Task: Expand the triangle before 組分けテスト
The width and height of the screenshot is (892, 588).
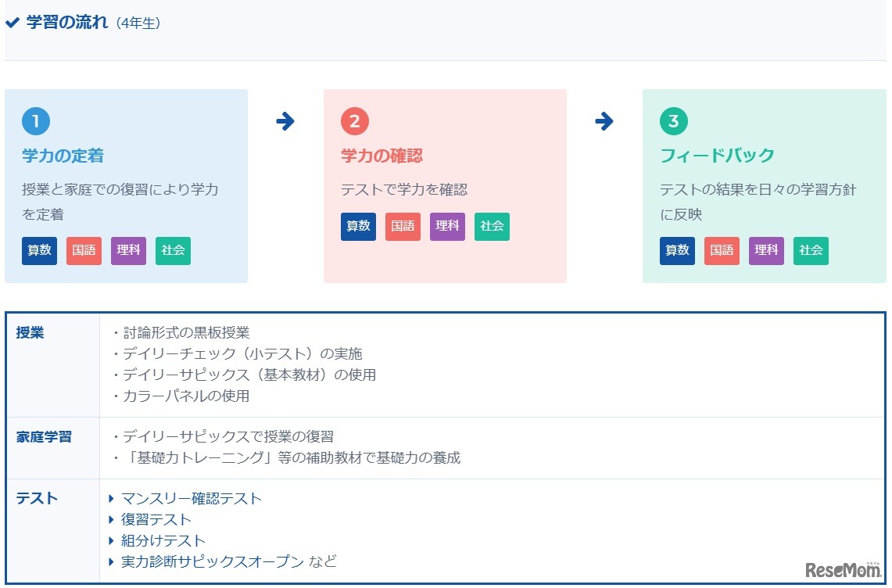Action: (111, 540)
